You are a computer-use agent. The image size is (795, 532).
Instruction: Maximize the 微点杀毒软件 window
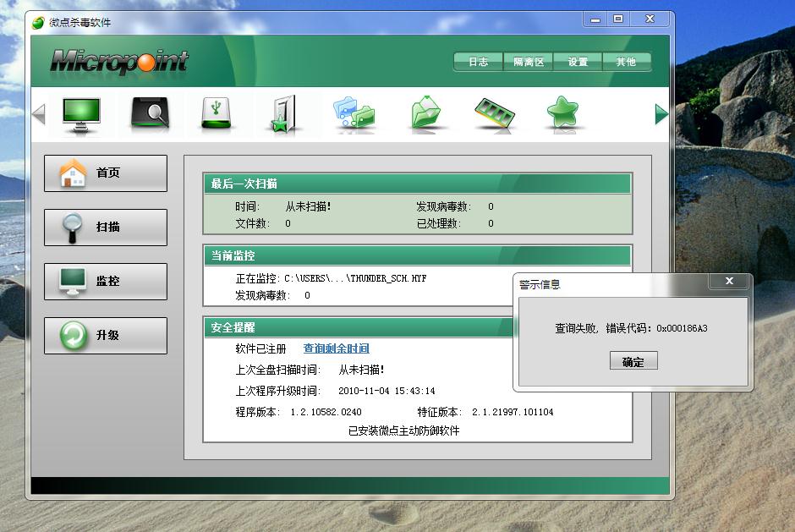[x=618, y=19]
